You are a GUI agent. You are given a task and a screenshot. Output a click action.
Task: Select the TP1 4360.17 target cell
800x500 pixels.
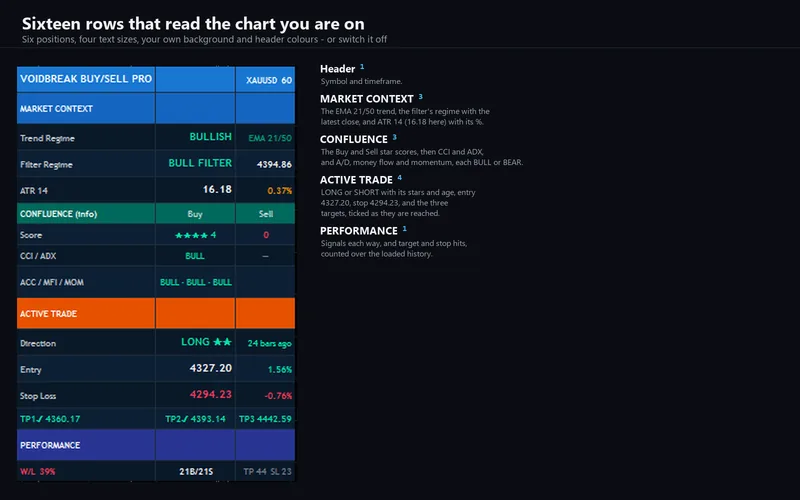[86, 419]
